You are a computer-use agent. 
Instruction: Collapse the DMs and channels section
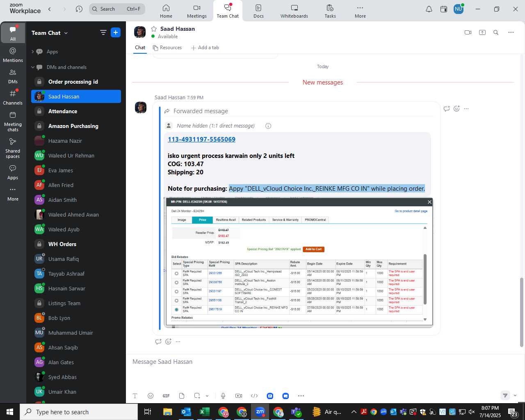(33, 67)
